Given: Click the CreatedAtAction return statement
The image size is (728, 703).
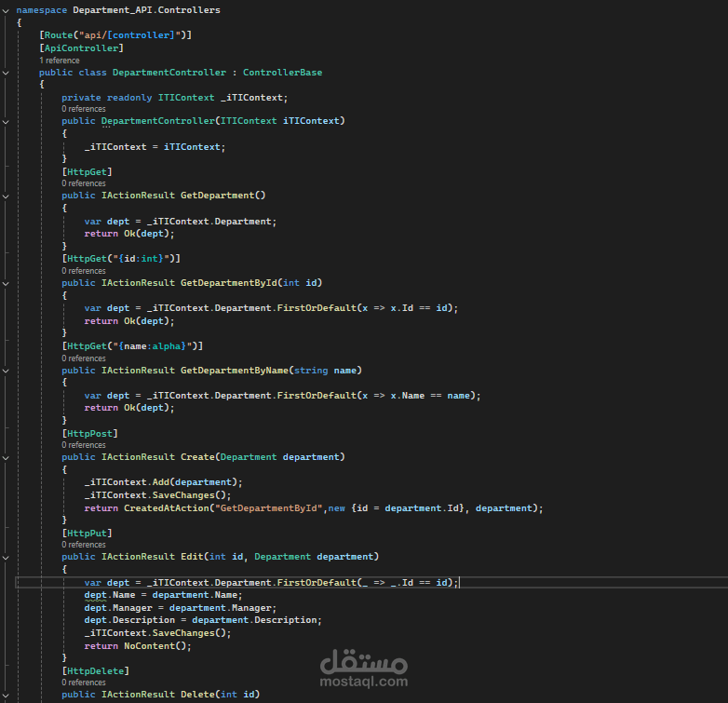Looking at the screenshot, I should 314,508.
